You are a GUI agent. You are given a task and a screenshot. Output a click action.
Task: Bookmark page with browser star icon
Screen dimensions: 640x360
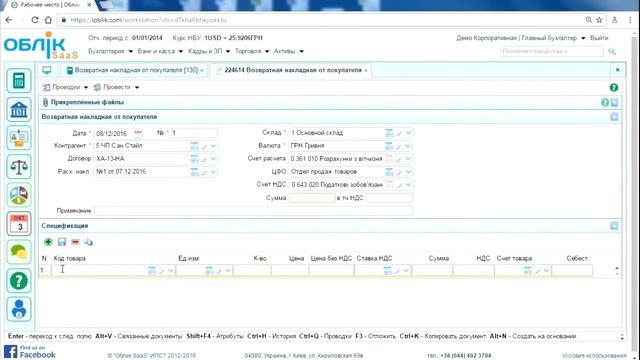599,20
